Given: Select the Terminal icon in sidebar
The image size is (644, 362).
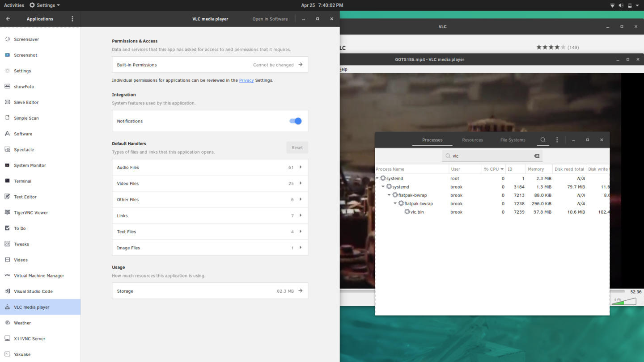Looking at the screenshot, I should point(7,181).
